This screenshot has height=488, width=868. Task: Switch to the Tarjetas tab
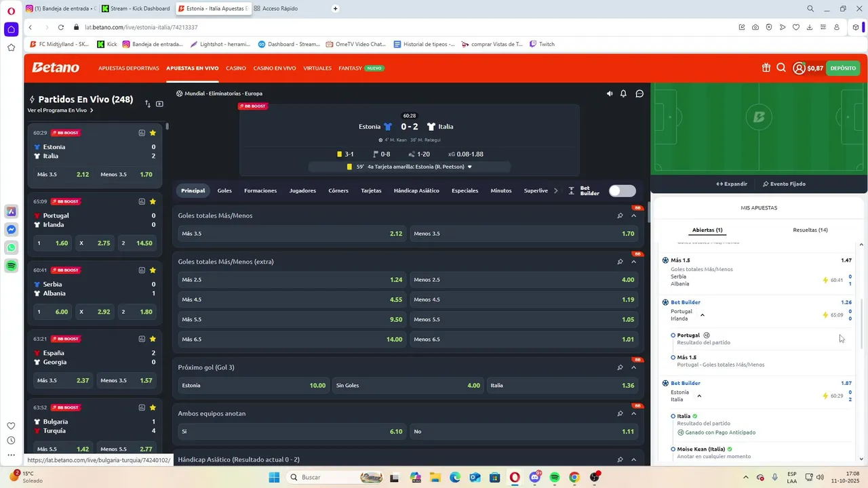pyautogui.click(x=371, y=190)
